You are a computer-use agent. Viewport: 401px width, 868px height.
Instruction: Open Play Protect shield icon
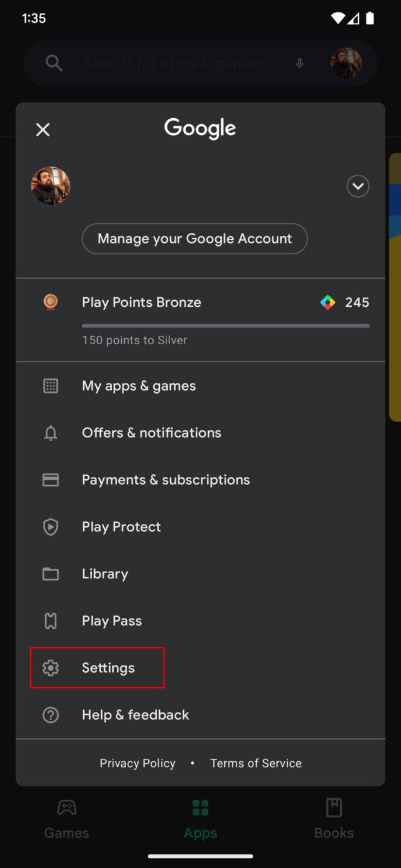coord(50,527)
